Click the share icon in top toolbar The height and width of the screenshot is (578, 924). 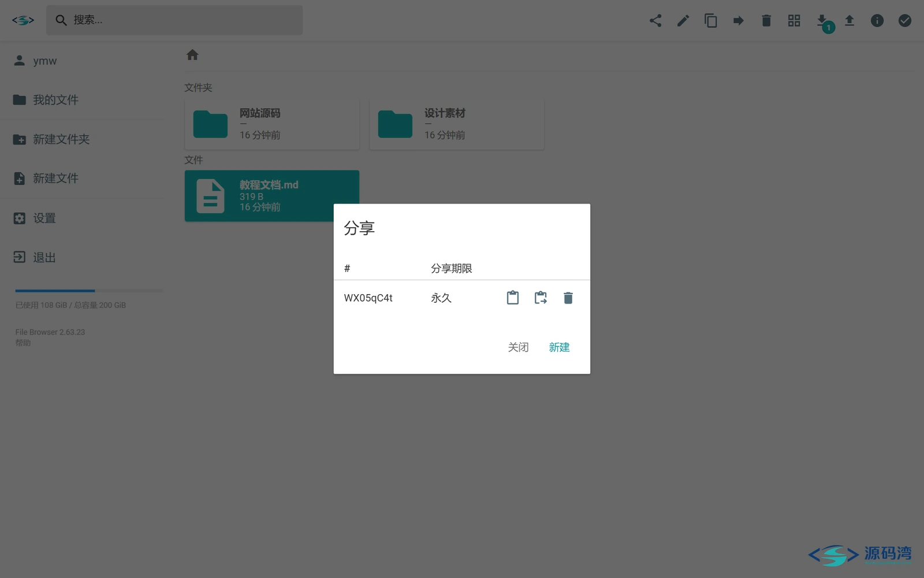point(655,21)
